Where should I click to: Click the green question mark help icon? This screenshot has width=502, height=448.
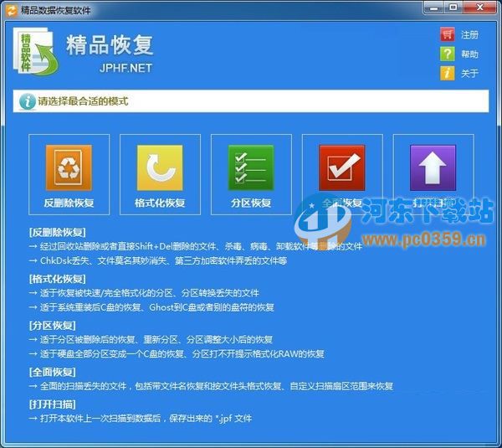coord(448,54)
